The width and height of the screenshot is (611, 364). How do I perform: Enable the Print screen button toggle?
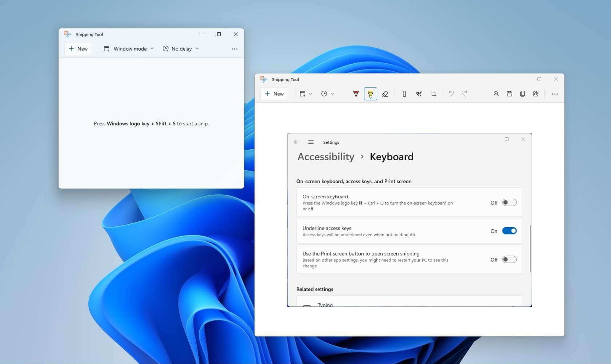click(x=509, y=260)
